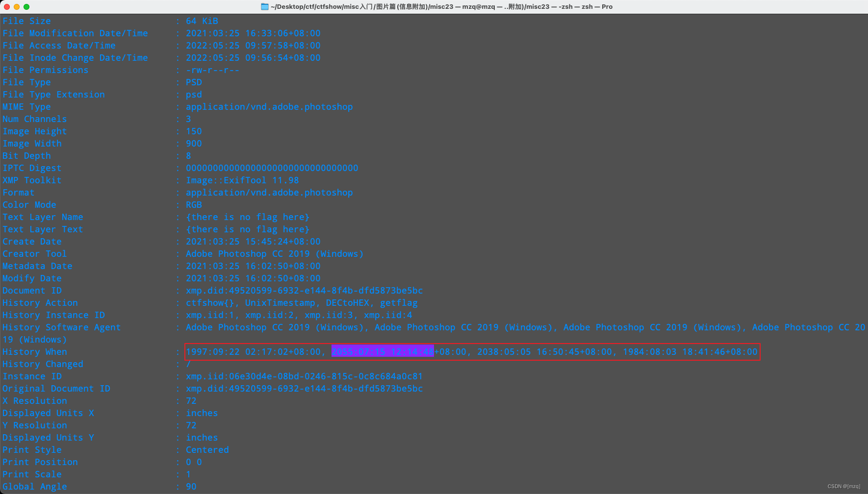Viewport: 868px width, 494px height.
Task: Click the Global Angle value '90'
Action: tap(191, 487)
